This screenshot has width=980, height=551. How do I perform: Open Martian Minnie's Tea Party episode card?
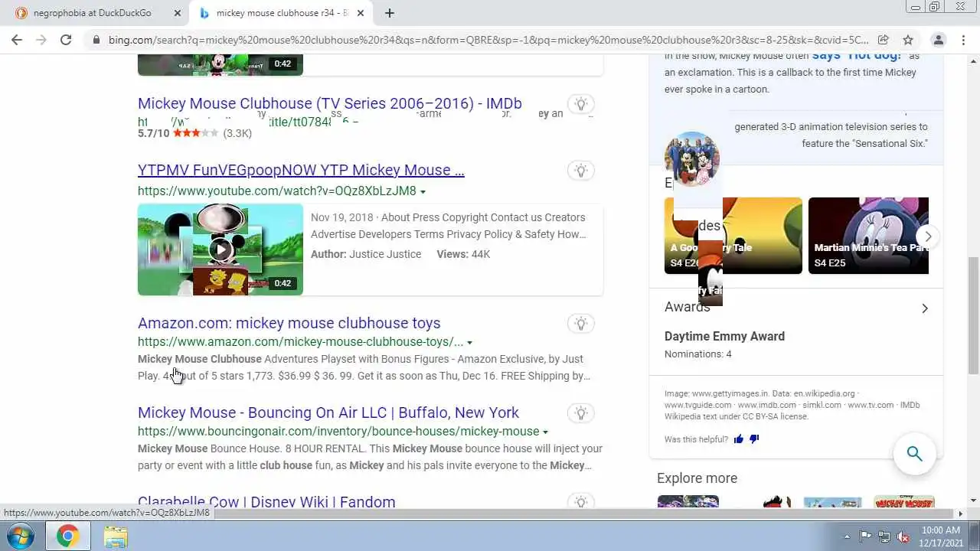(868, 236)
